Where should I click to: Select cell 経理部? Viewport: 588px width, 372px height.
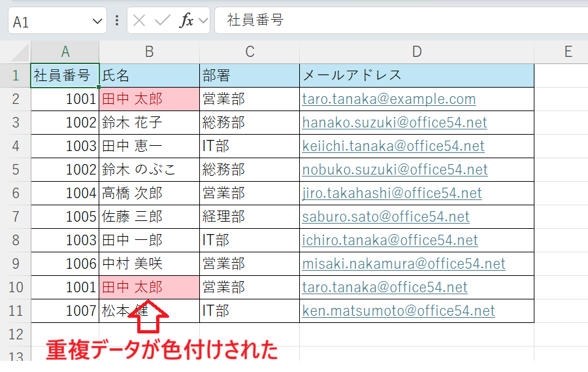(x=250, y=216)
